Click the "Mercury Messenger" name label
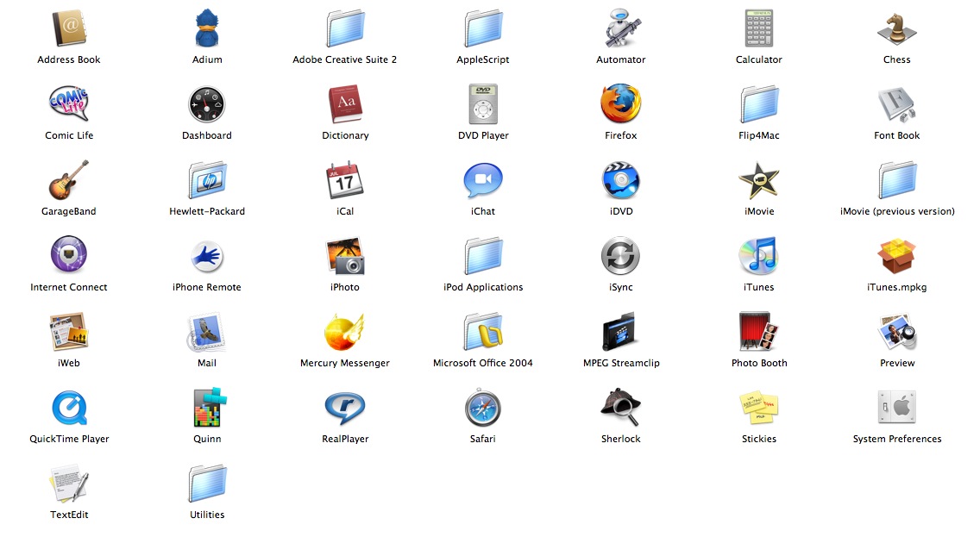 [345, 364]
